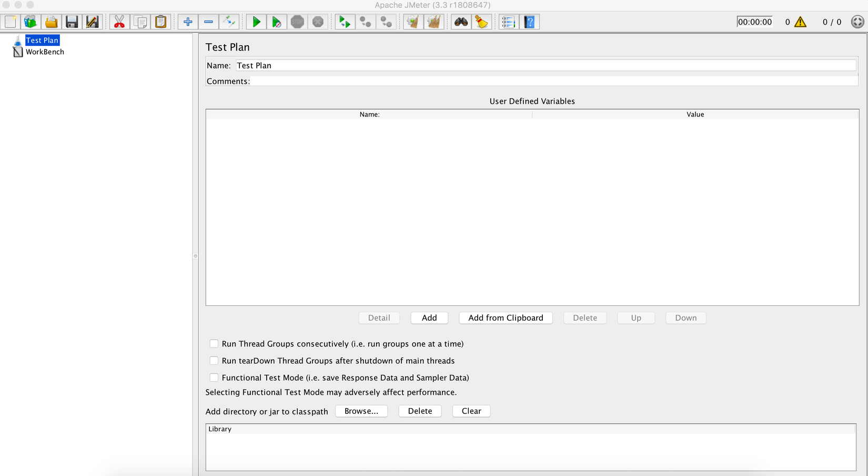Click the elapsed time 00:00:00 display
The image size is (868, 476).
754,22
